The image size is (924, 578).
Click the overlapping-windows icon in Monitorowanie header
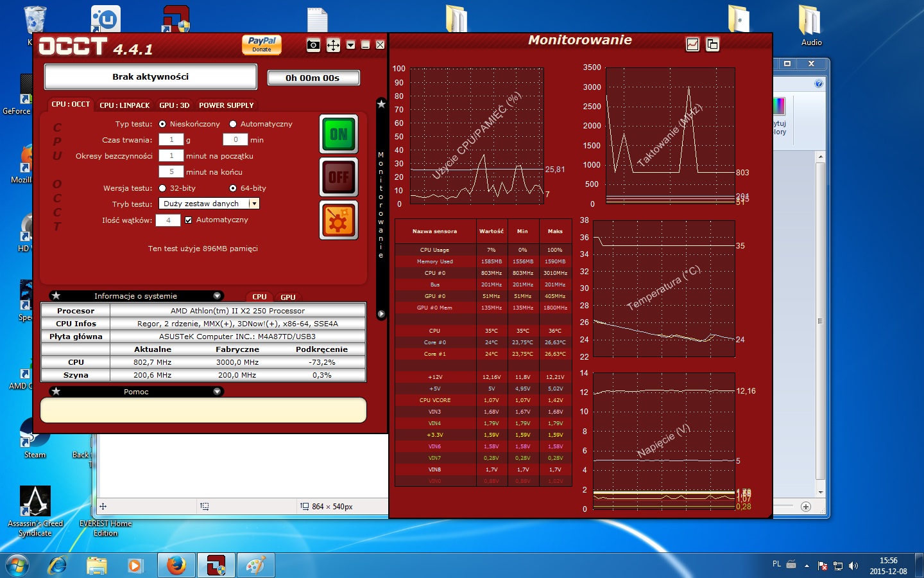tap(712, 44)
